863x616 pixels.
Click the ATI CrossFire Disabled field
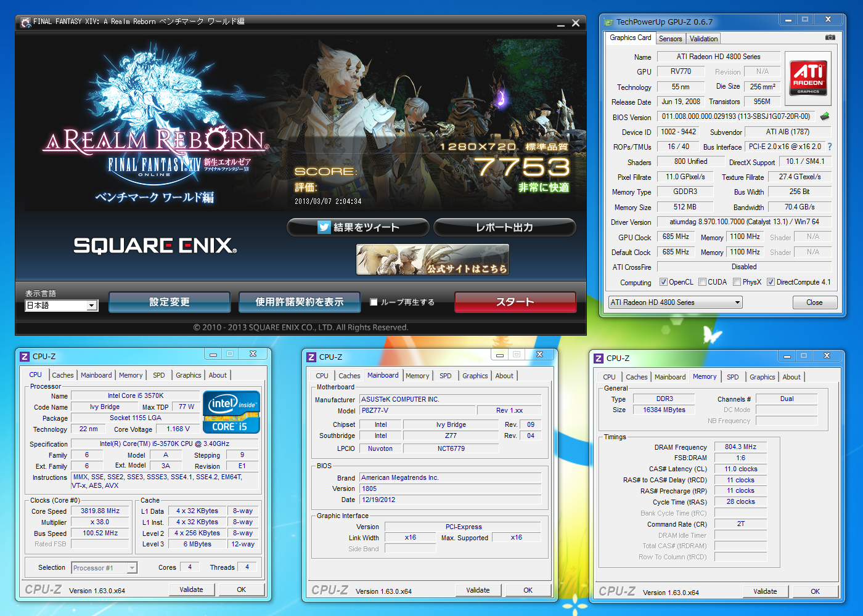pyautogui.click(x=744, y=267)
